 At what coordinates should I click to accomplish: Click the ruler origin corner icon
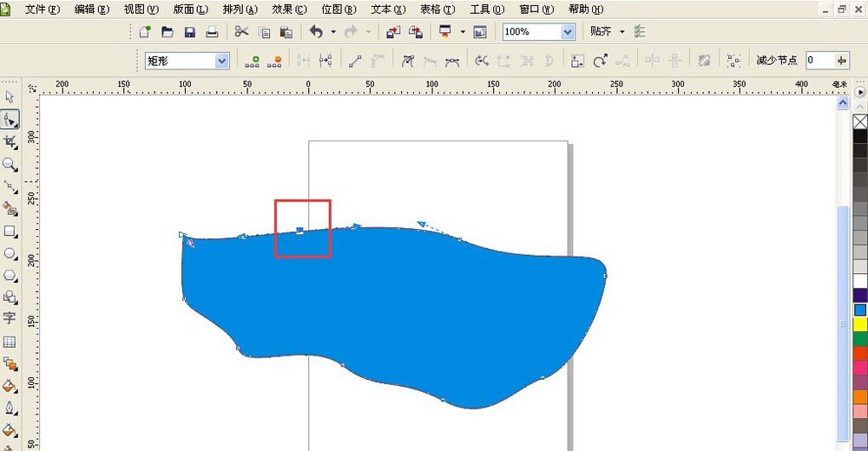[x=33, y=88]
